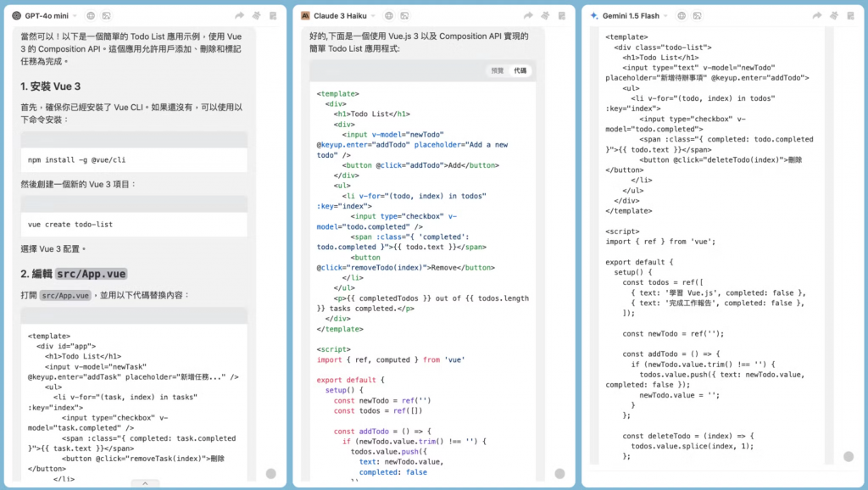This screenshot has width=868, height=490.
Task: Click the 'npm install -g @vue/cli' command
Action: coord(76,159)
